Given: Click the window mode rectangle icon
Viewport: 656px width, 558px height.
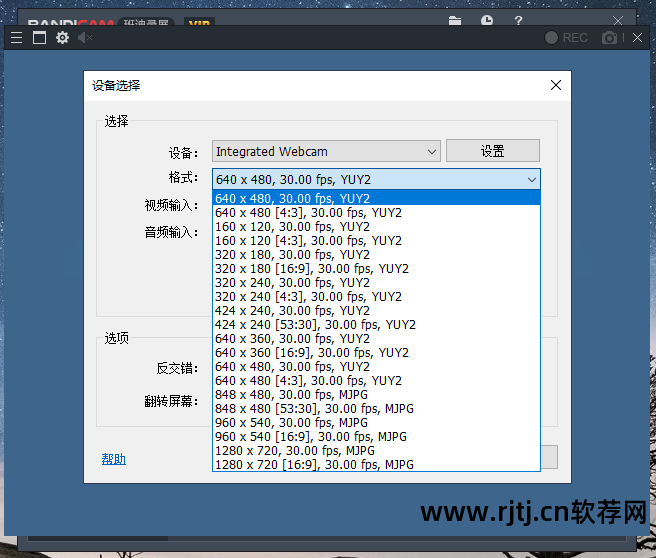Looking at the screenshot, I should (39, 38).
